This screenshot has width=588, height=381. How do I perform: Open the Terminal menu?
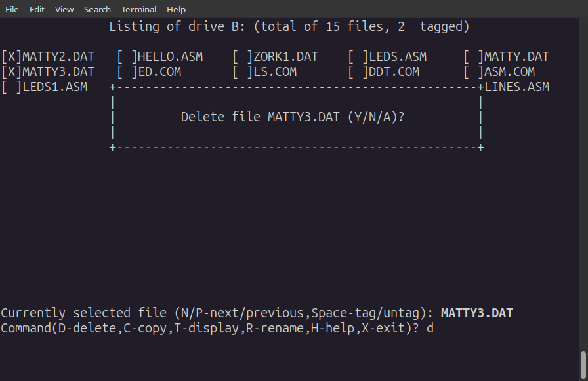click(x=138, y=9)
